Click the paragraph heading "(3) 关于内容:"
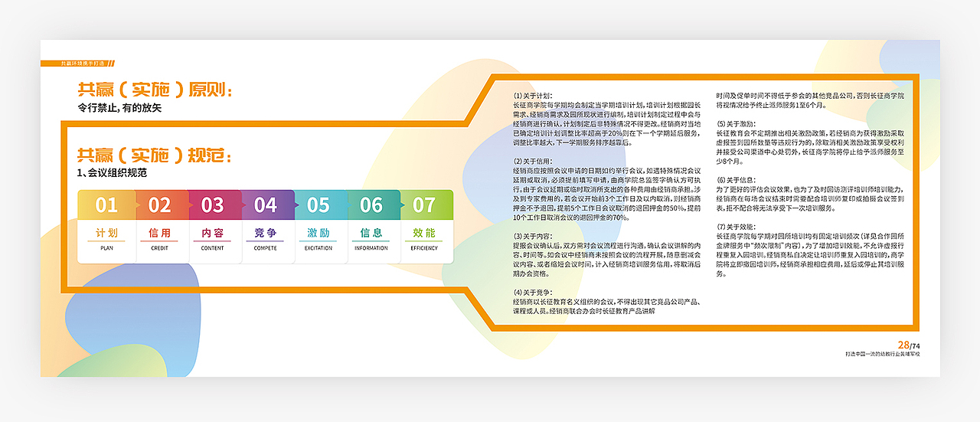 531,237
